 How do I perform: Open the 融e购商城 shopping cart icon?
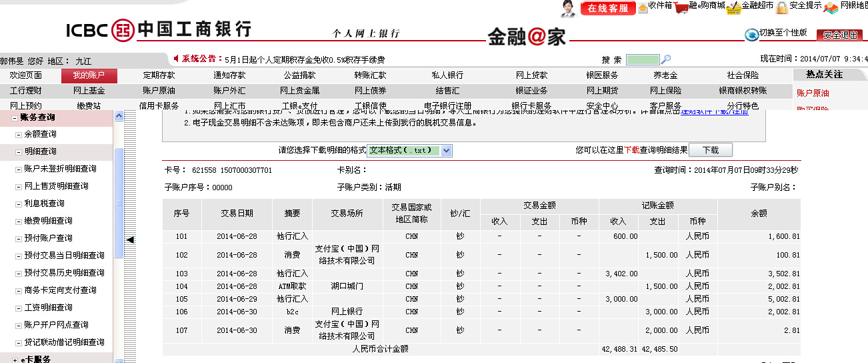pyautogui.click(x=681, y=8)
